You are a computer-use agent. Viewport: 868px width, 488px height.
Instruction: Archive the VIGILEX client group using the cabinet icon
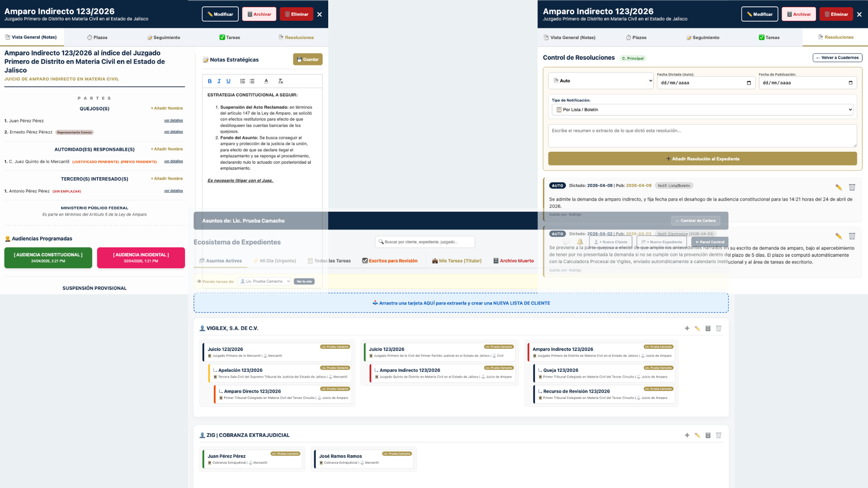tap(708, 328)
